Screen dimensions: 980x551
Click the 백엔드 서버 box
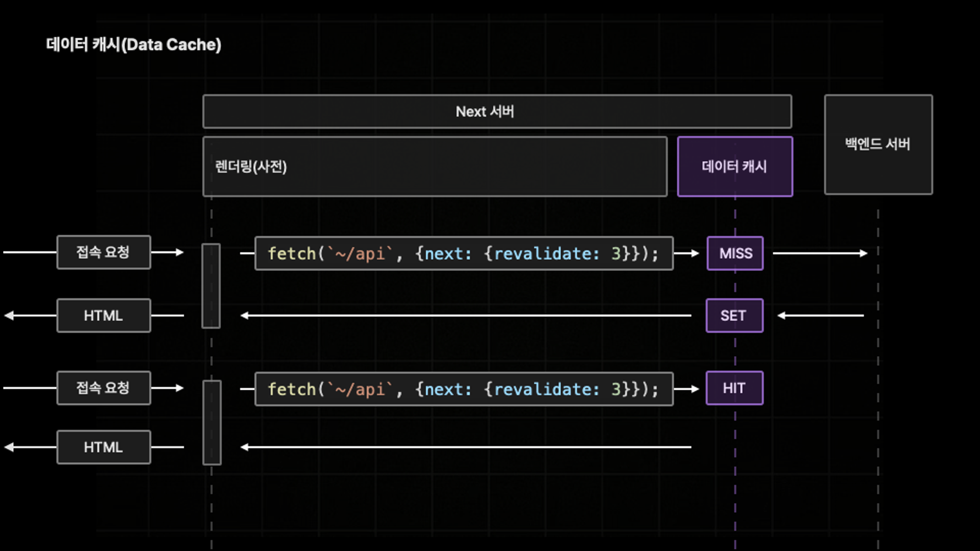[x=878, y=144]
